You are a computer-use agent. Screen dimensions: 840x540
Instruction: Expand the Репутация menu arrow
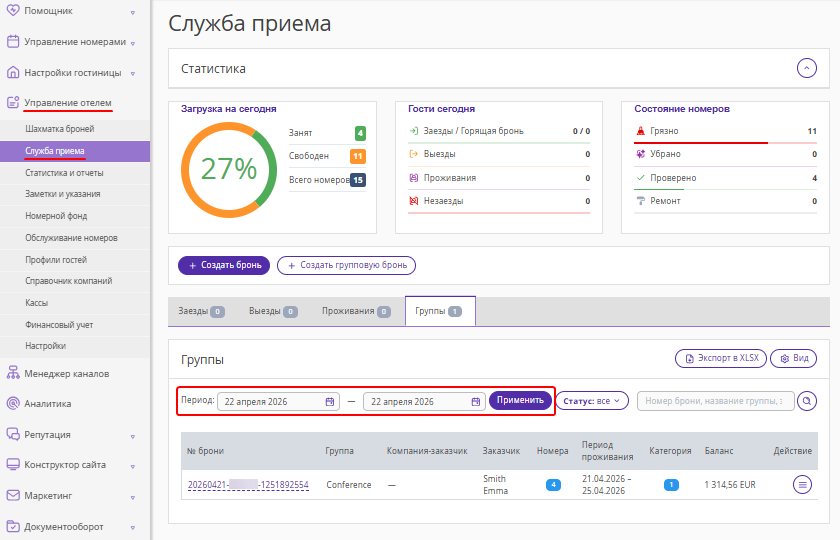click(133, 437)
